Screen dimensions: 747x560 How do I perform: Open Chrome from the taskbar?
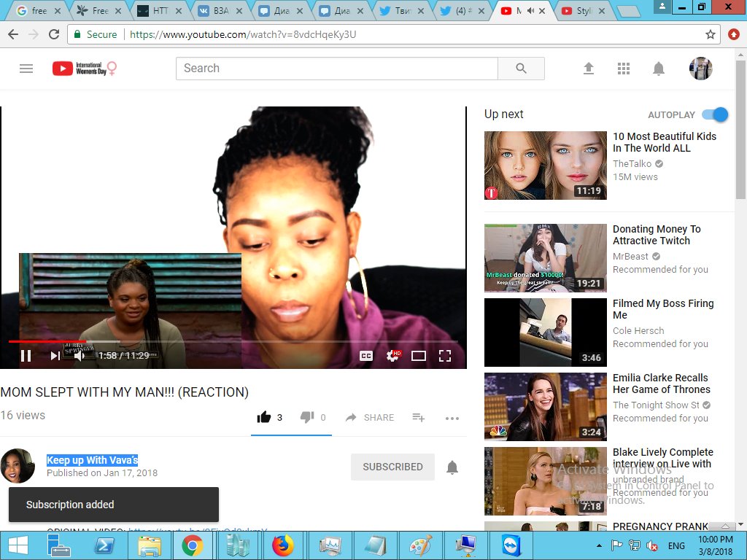coord(192,545)
